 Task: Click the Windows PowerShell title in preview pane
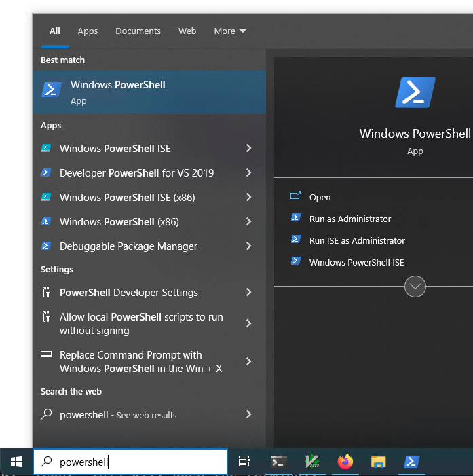coord(415,134)
